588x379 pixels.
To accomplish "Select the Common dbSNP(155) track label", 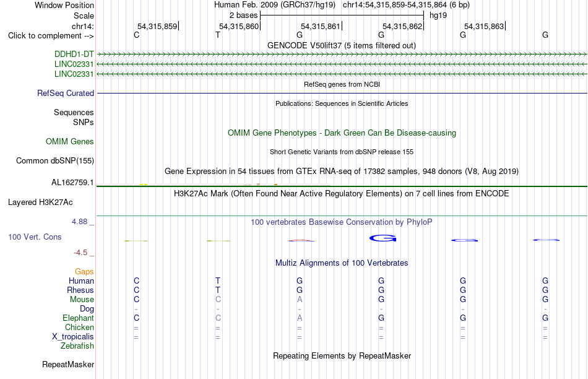I will point(55,160).
